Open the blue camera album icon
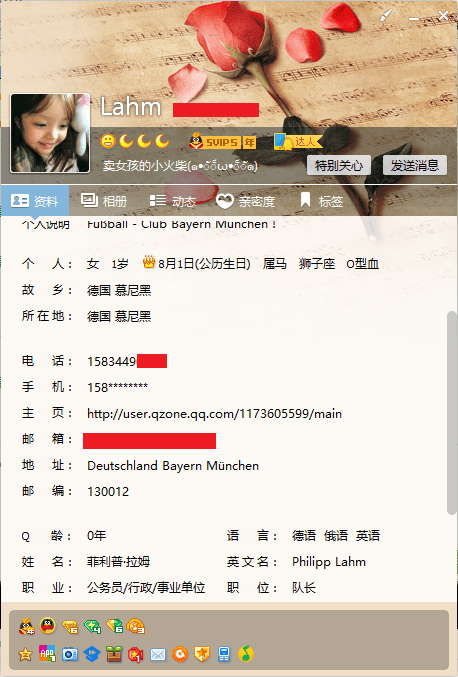The width and height of the screenshot is (458, 677). [x=69, y=655]
